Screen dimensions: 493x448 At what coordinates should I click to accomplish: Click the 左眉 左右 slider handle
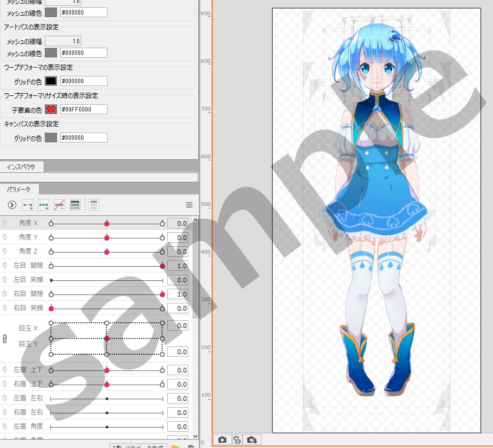[107, 399]
